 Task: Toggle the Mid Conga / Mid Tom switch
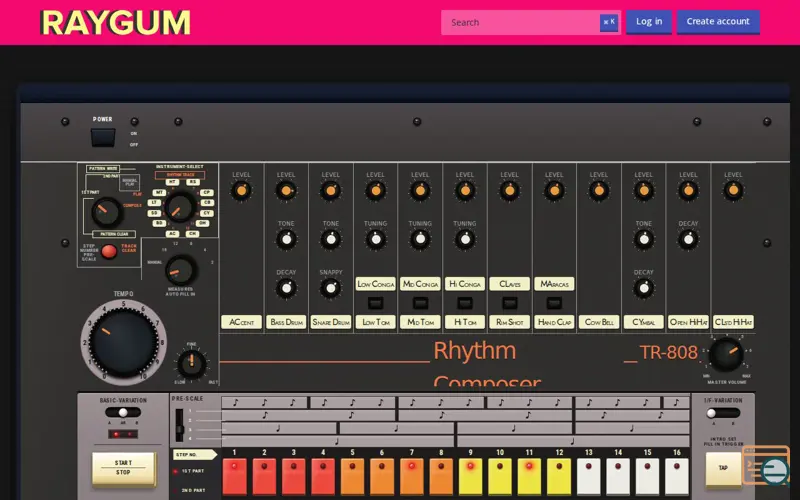[420, 304]
